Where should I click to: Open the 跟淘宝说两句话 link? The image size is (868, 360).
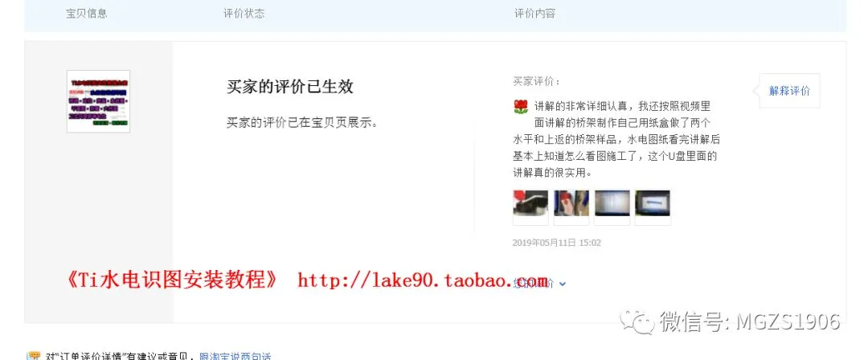pos(235,357)
